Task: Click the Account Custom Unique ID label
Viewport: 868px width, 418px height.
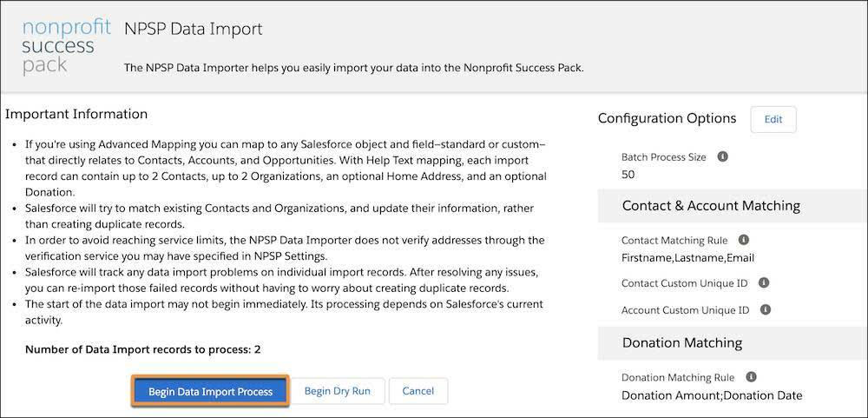Action: click(x=686, y=310)
